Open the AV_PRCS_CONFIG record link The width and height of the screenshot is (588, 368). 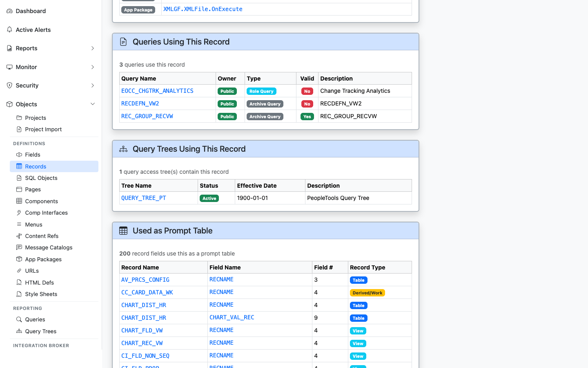[x=145, y=280]
